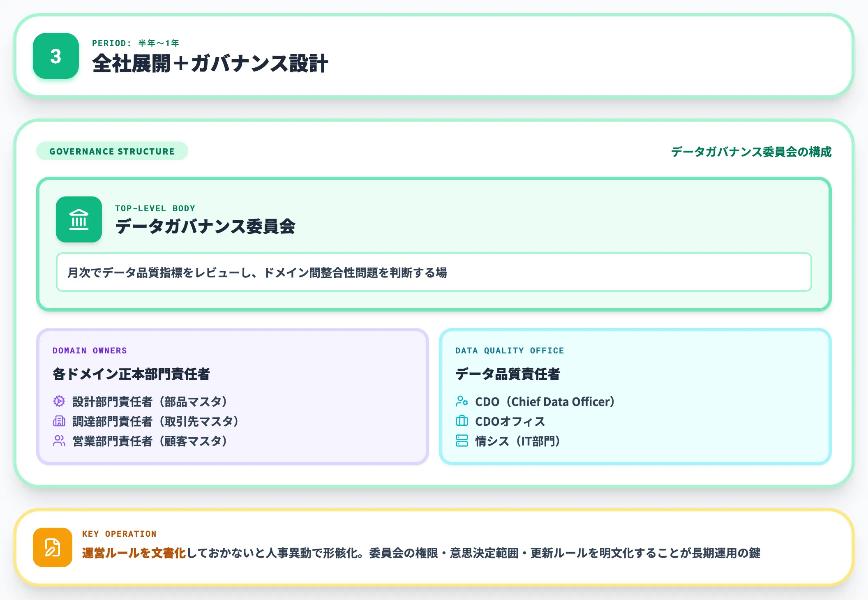Click the PERIOD: 半年～1年 label

pos(136,43)
